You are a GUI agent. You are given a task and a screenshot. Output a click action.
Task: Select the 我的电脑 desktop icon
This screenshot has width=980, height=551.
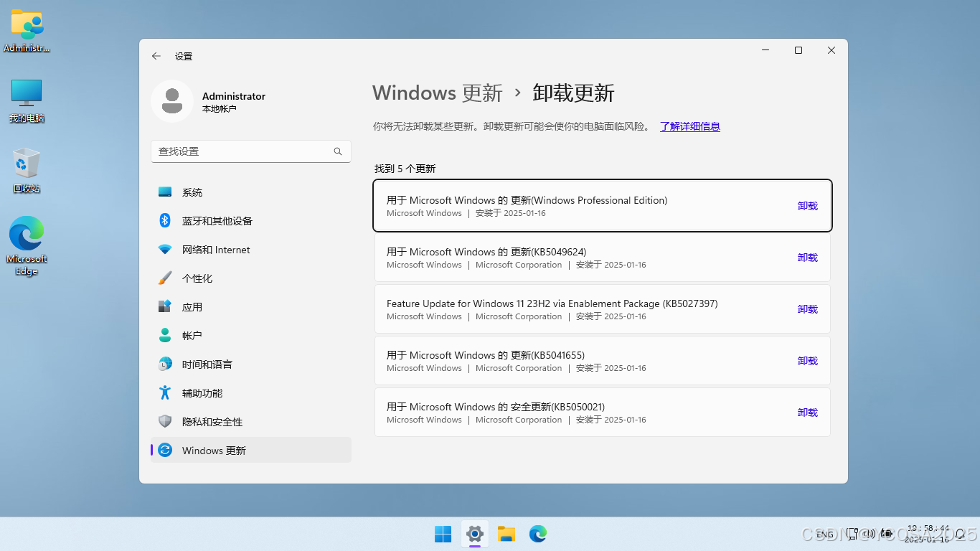click(x=27, y=101)
